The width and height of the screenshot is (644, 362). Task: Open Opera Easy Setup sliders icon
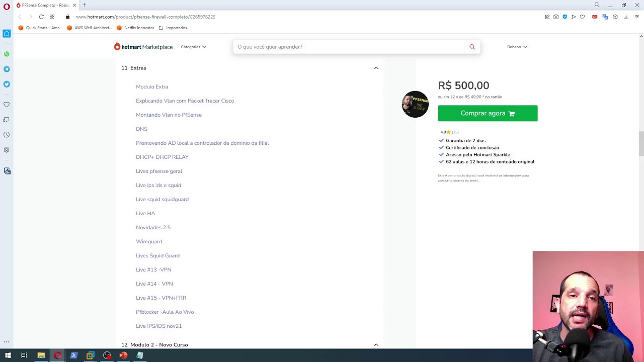(x=636, y=17)
